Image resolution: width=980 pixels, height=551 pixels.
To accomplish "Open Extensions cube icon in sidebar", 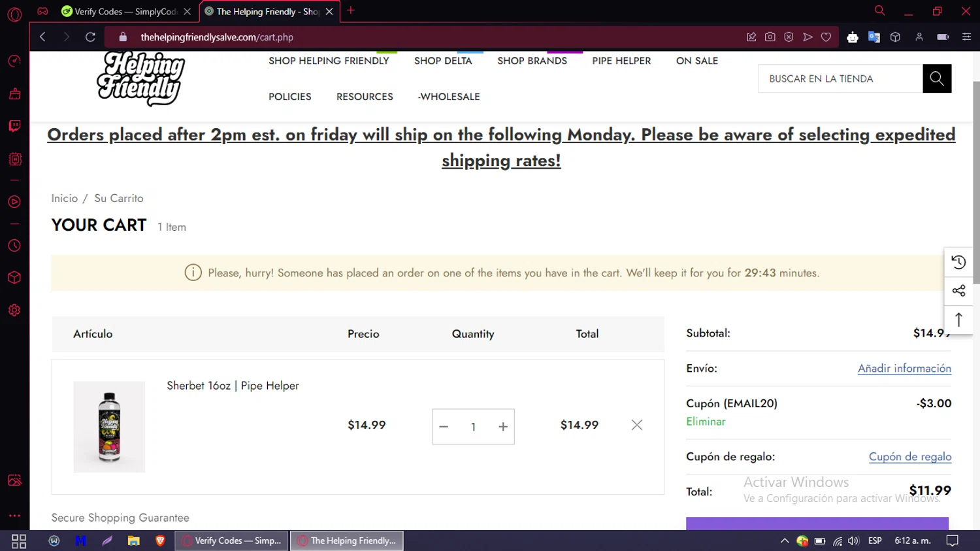I will click(x=14, y=278).
